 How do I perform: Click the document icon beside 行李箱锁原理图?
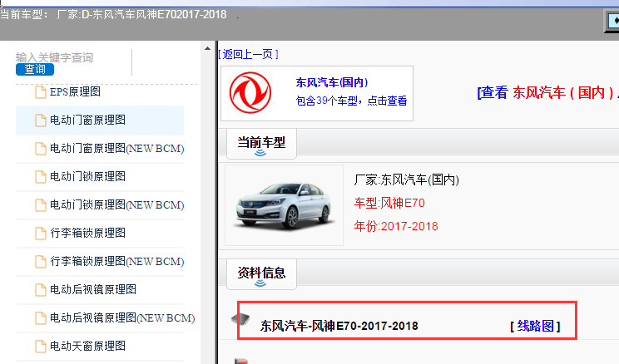41,233
